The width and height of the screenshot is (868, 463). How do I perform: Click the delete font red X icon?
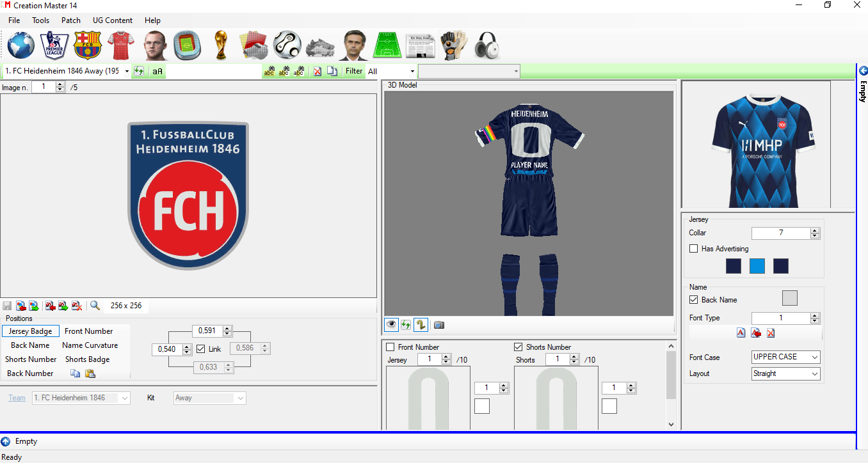771,333
